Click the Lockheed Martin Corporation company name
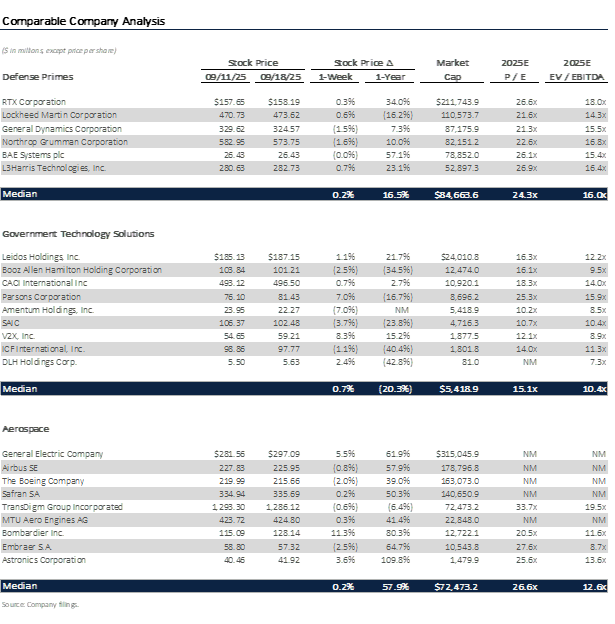This screenshot has width=615, height=624. [x=52, y=116]
